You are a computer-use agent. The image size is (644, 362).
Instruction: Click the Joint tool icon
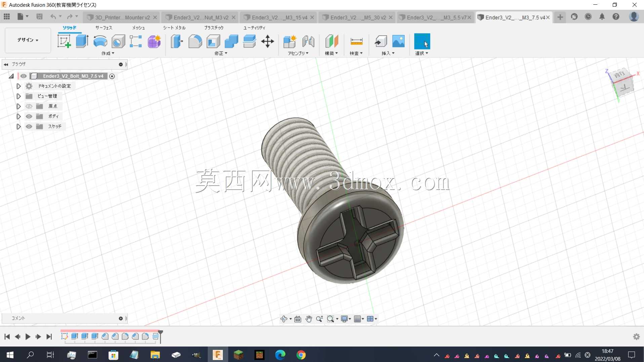tap(308, 41)
